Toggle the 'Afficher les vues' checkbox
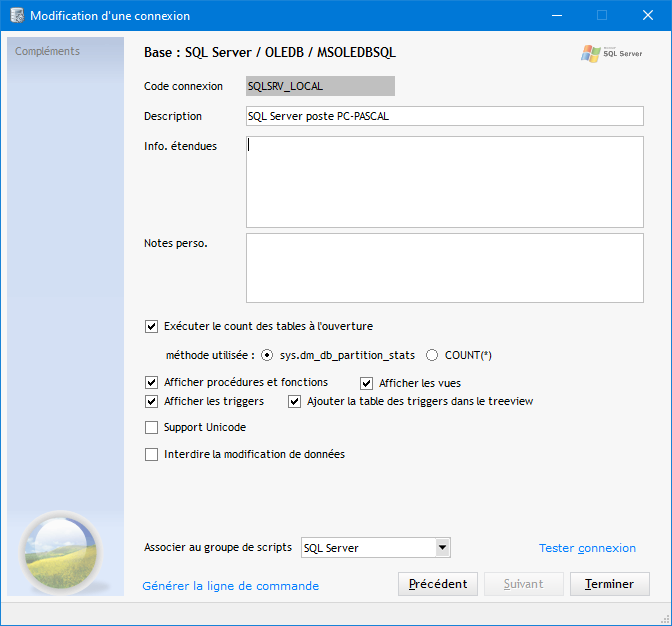 (x=366, y=383)
